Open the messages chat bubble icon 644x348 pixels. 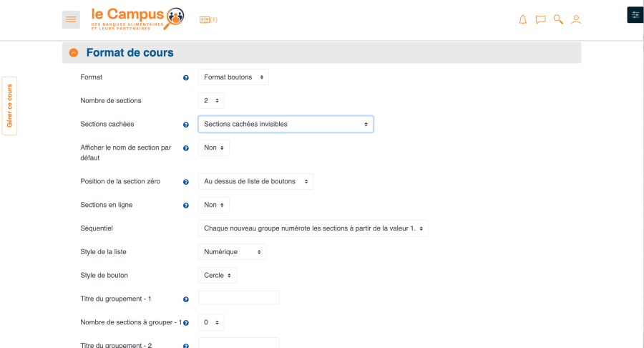(x=540, y=19)
